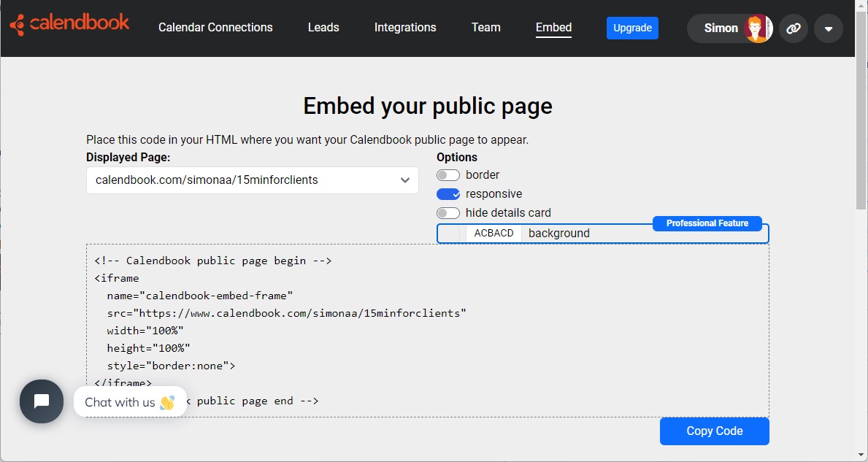Click the 'Options' heading
Image resolution: width=868 pixels, height=462 pixels.
click(457, 157)
